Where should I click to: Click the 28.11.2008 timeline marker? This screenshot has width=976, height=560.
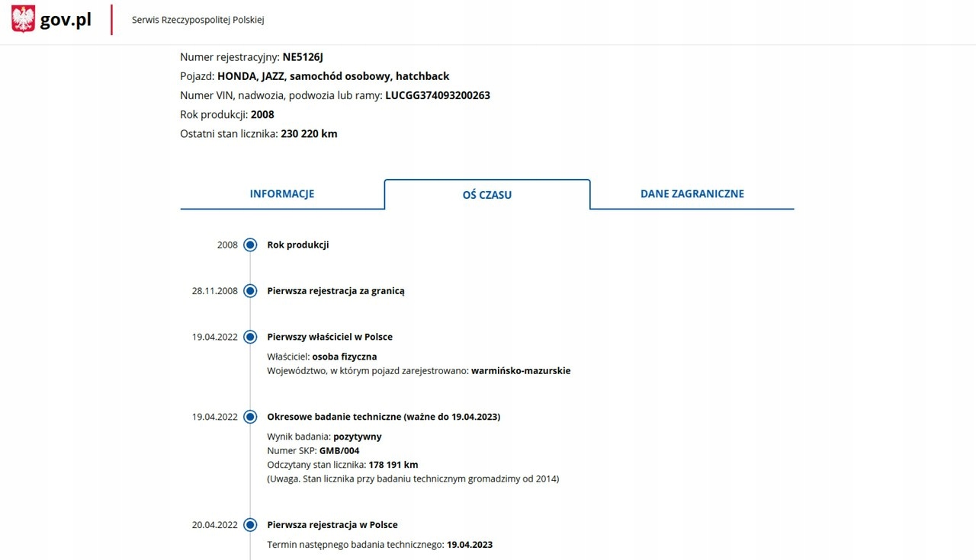[x=250, y=291]
